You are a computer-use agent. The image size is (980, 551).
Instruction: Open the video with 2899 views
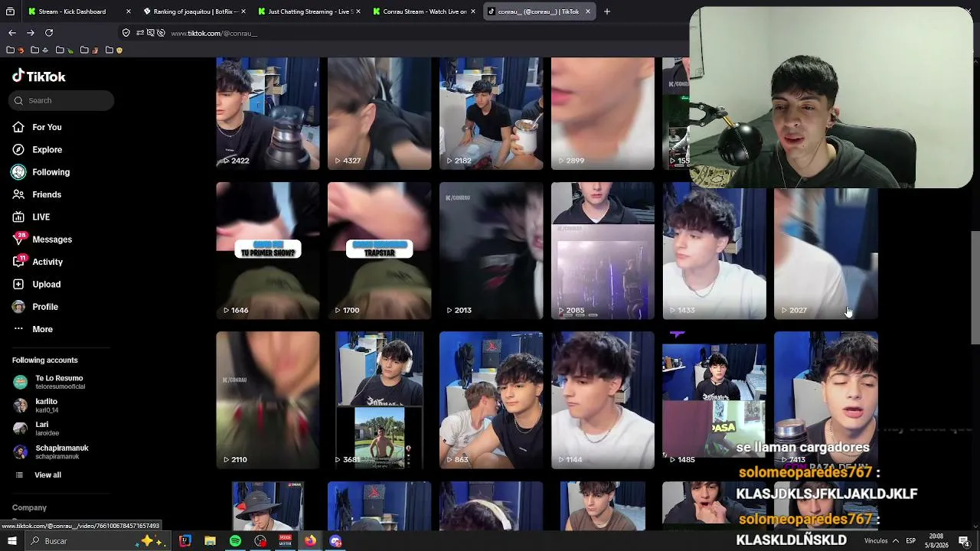point(603,113)
